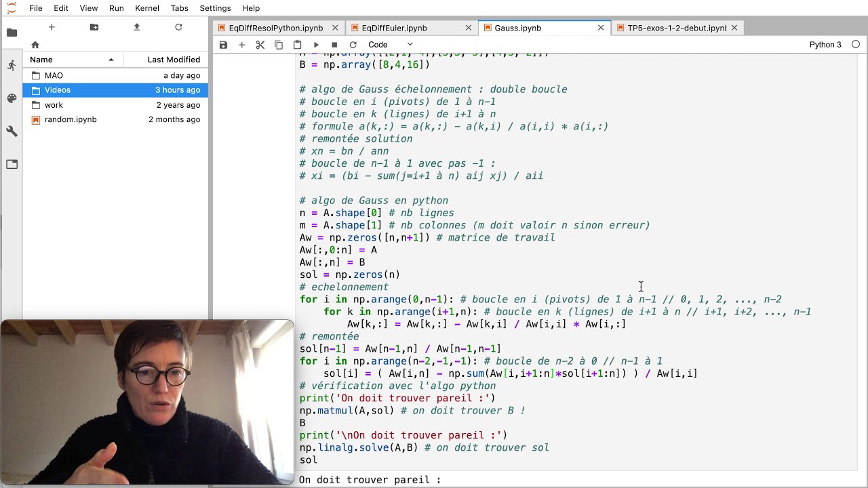
Task: Click the kernel status circle indicator
Action: pos(855,45)
